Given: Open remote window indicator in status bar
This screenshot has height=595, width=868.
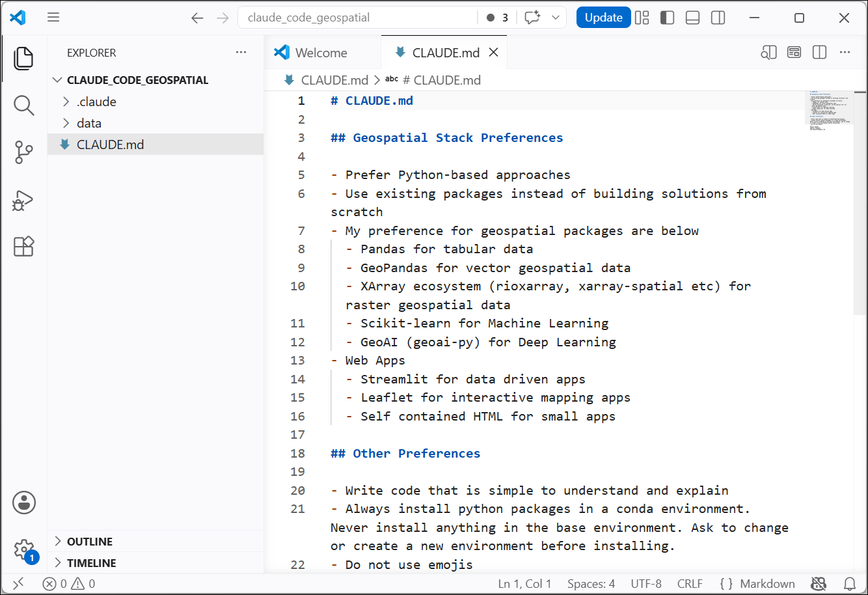Looking at the screenshot, I should (18, 584).
